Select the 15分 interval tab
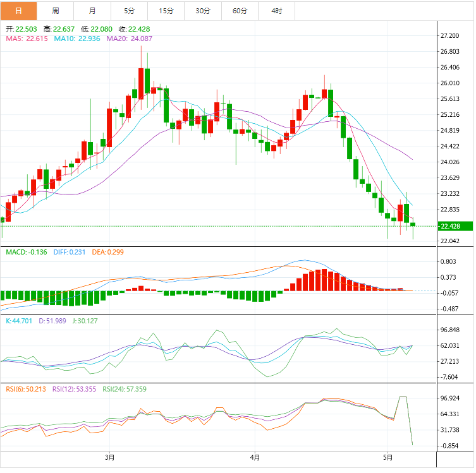 pos(166,11)
